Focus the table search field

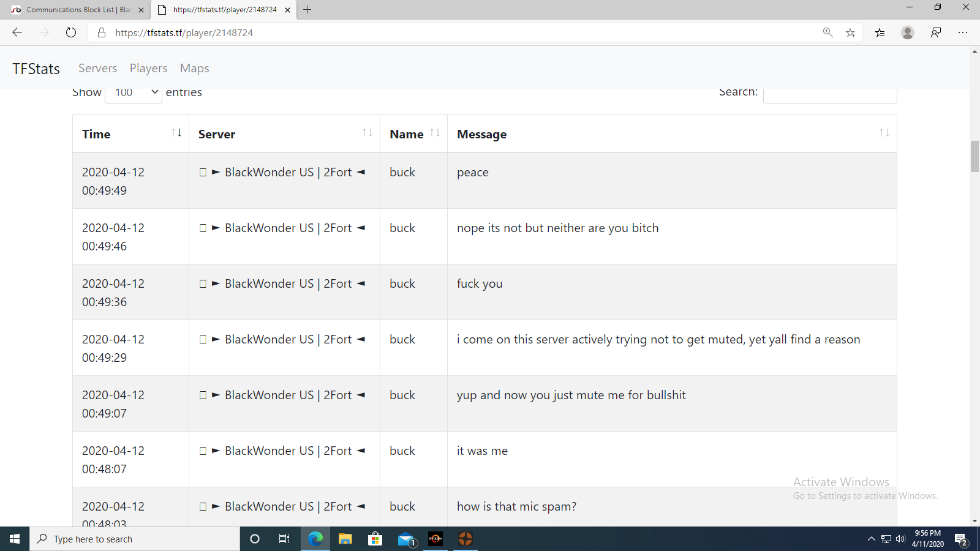[x=830, y=92]
